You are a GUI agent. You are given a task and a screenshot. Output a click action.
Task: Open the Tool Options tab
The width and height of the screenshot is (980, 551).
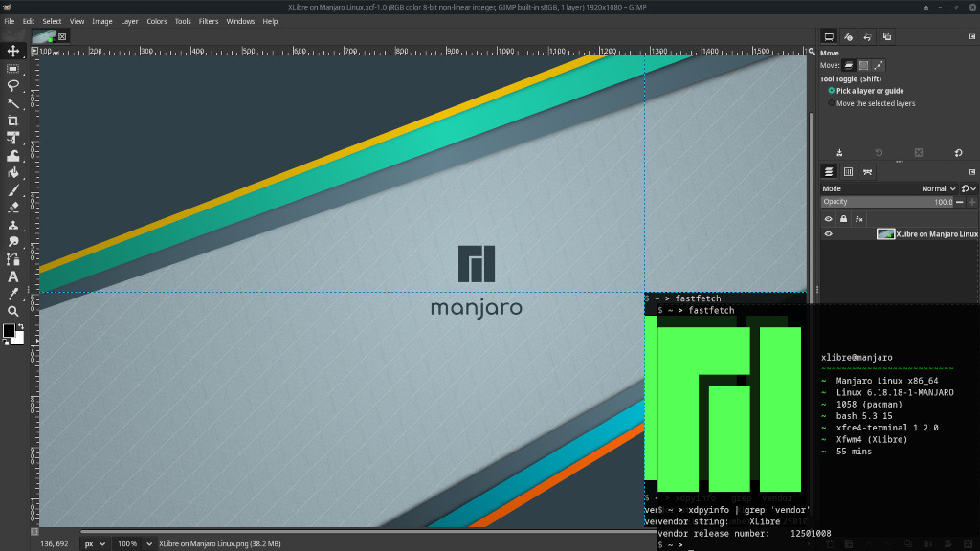[829, 37]
